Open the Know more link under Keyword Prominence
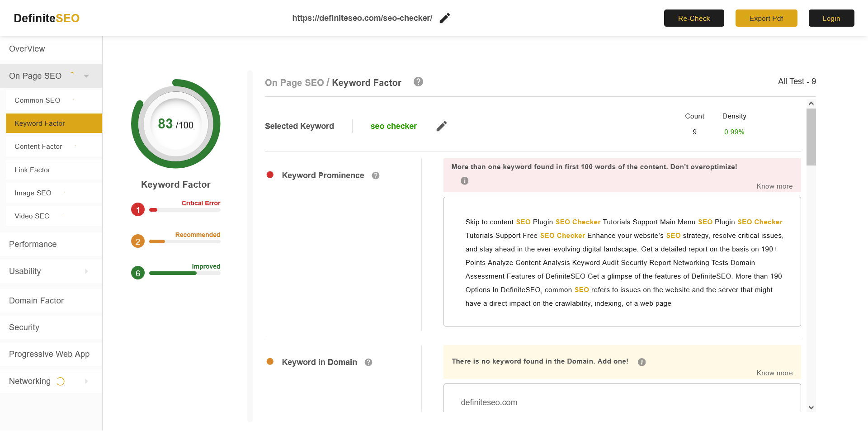 [774, 186]
